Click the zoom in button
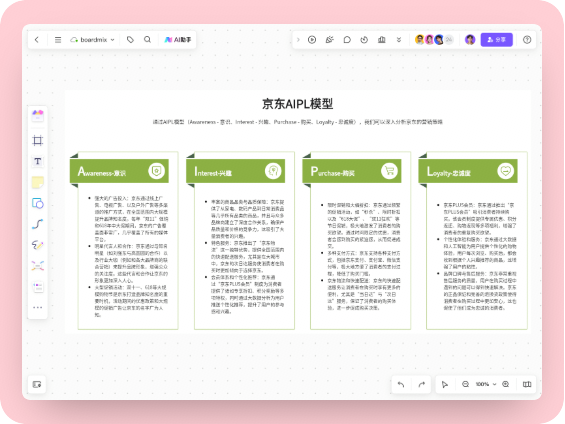The width and height of the screenshot is (565, 424). pos(506,384)
